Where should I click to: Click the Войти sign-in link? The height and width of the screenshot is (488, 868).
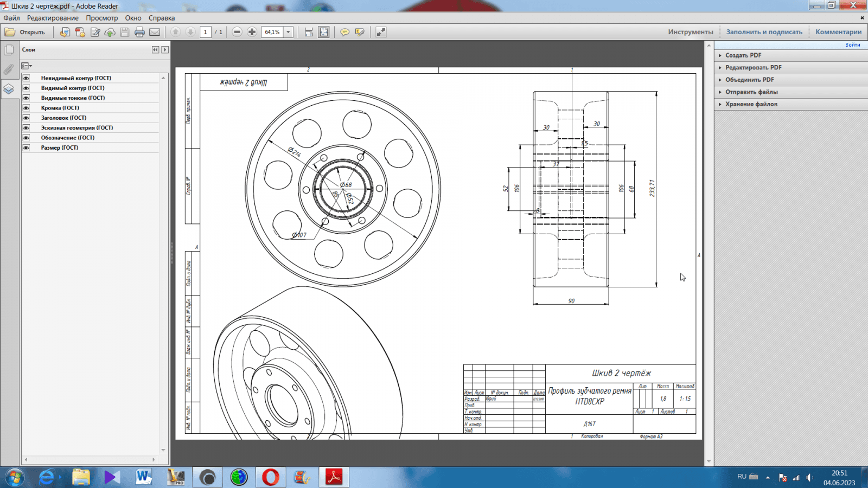click(852, 45)
